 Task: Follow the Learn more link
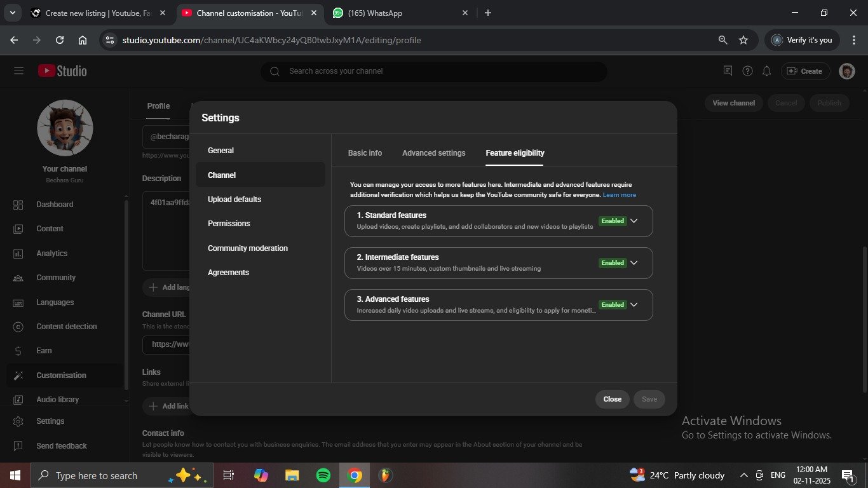[619, 195]
